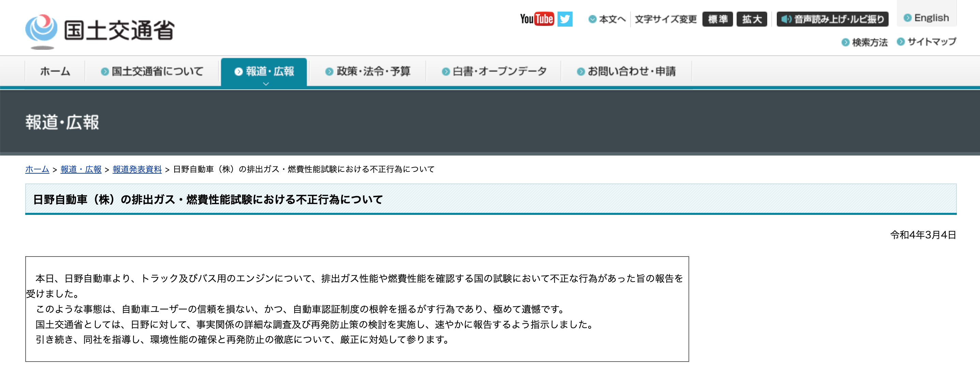980x367 pixels.
Task: Click sentence starting このような事態は
Action: pos(300,309)
